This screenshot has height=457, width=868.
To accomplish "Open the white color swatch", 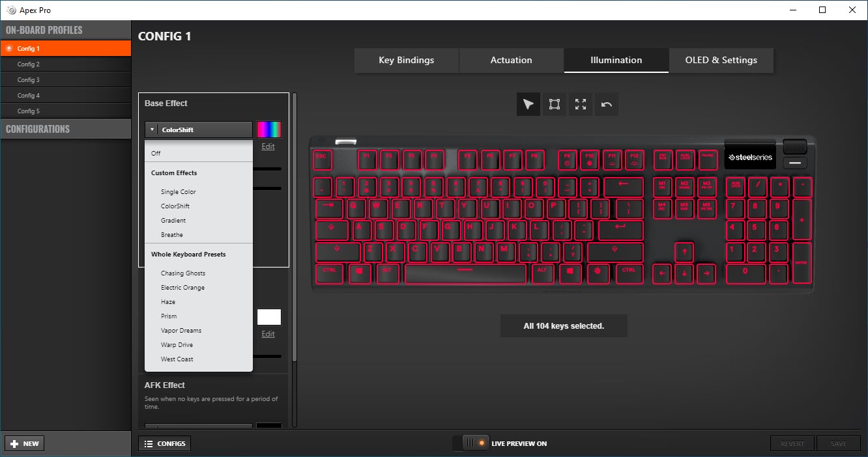I will tap(269, 317).
